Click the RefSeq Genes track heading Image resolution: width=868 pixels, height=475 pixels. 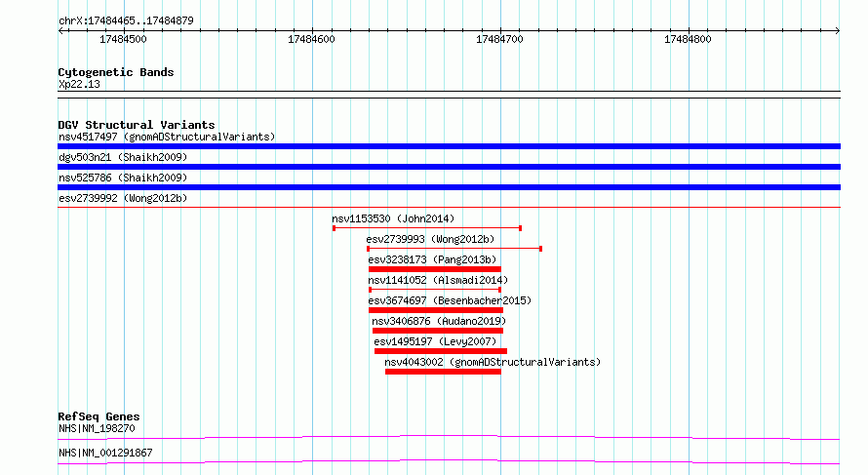99,416
